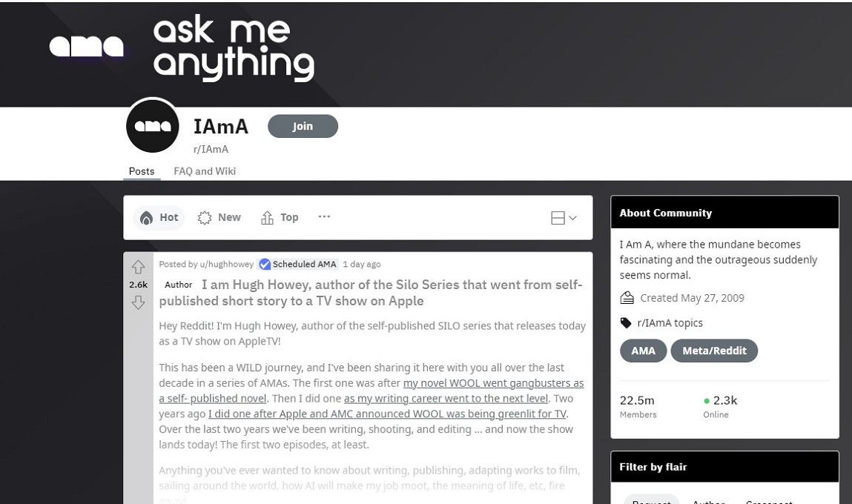852x504 pixels.
Task: Join the IAmA community
Action: click(303, 126)
